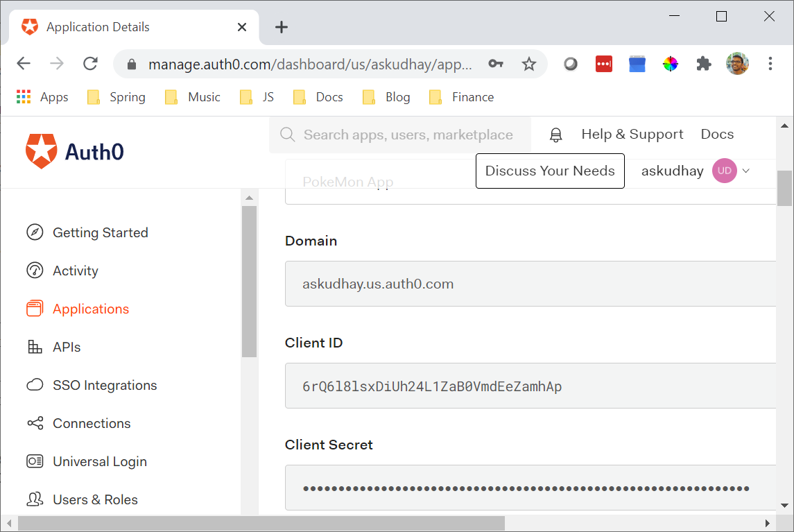Click the Auth0 logo
794x532 pixels.
tap(74, 151)
